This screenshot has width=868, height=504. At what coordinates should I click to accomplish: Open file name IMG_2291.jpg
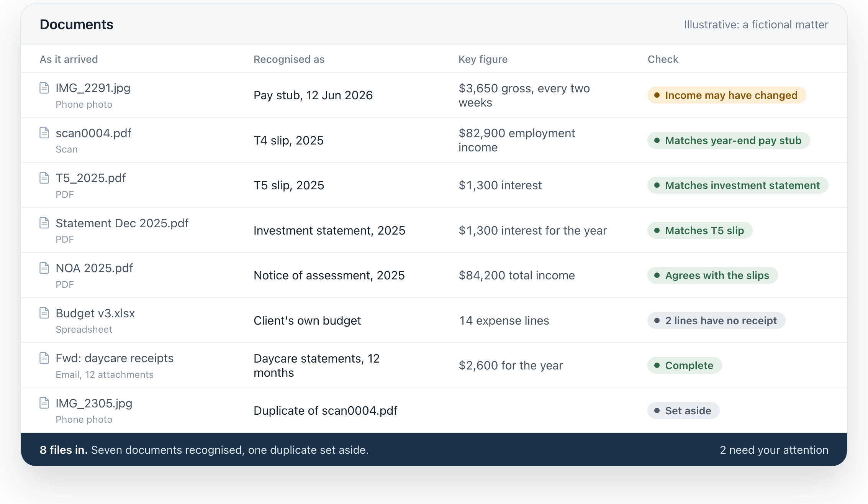93,88
